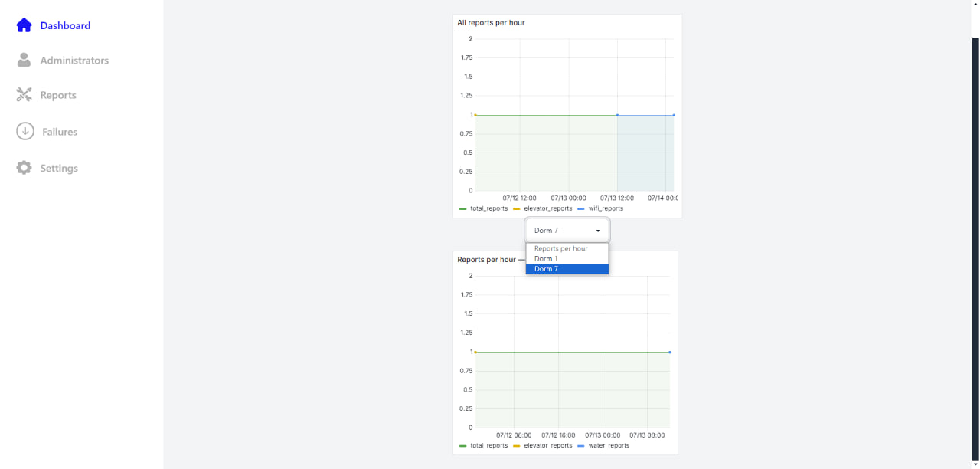Screen dimensions: 980x469
Task: Hide elevator_reports series in the top chart legend
Action: (x=547, y=208)
